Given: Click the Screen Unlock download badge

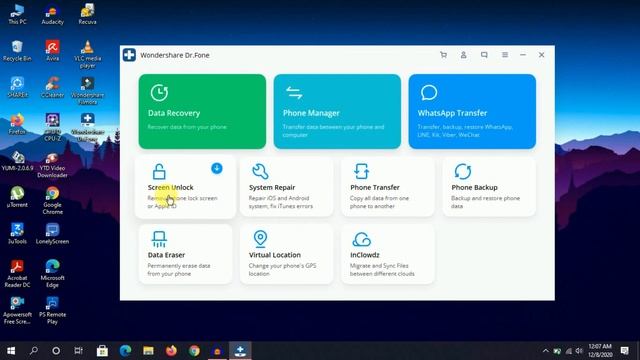Looking at the screenshot, I should (x=217, y=168).
